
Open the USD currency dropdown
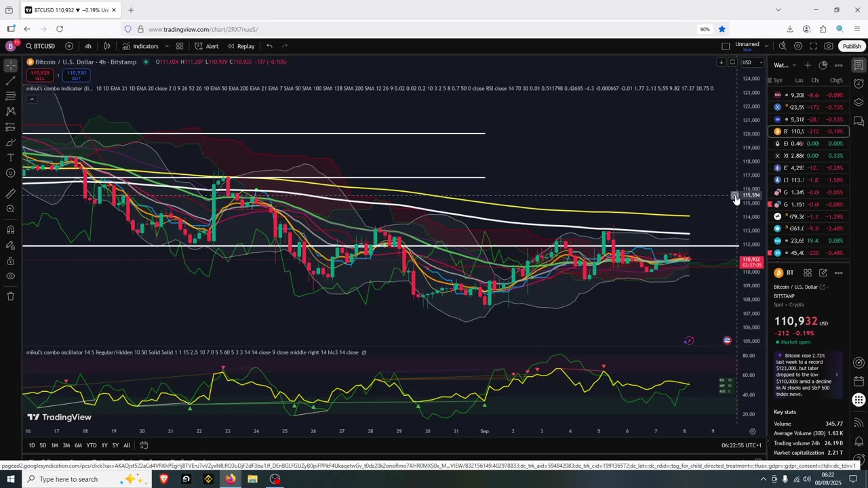click(x=752, y=62)
